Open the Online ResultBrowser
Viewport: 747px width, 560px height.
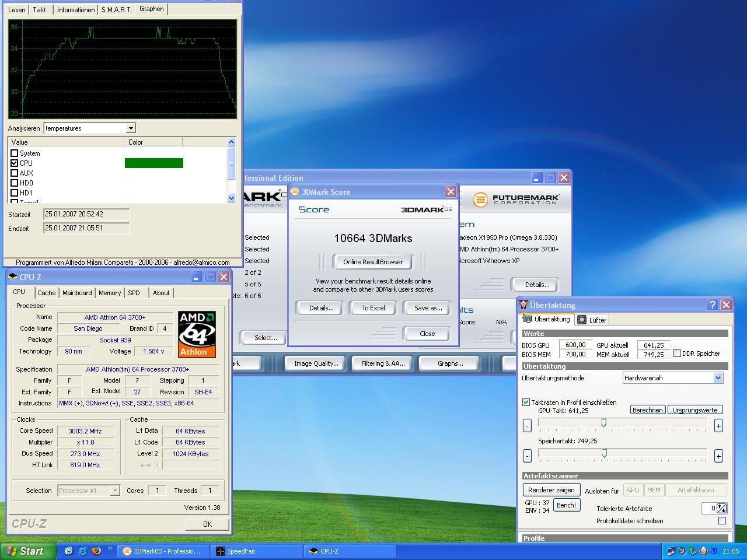click(x=373, y=262)
